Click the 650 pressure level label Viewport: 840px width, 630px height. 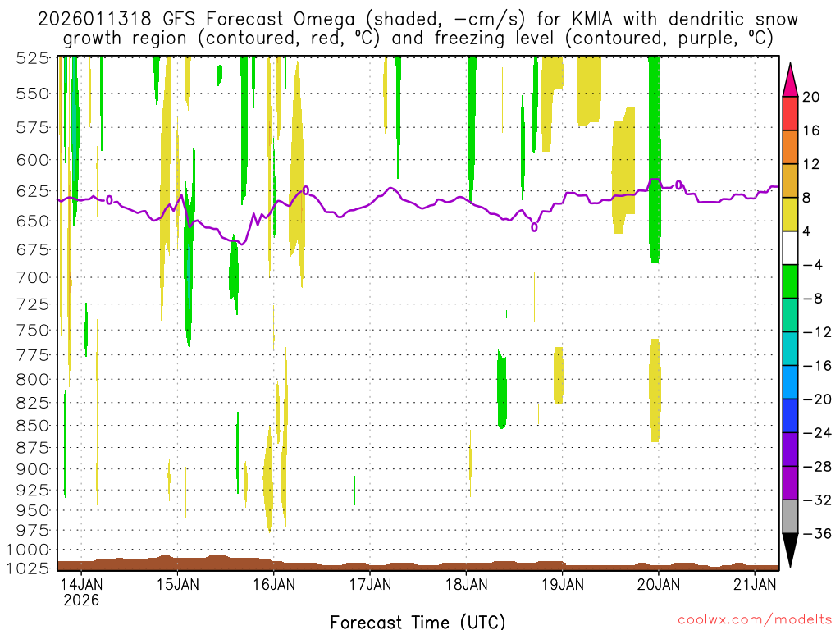point(33,221)
